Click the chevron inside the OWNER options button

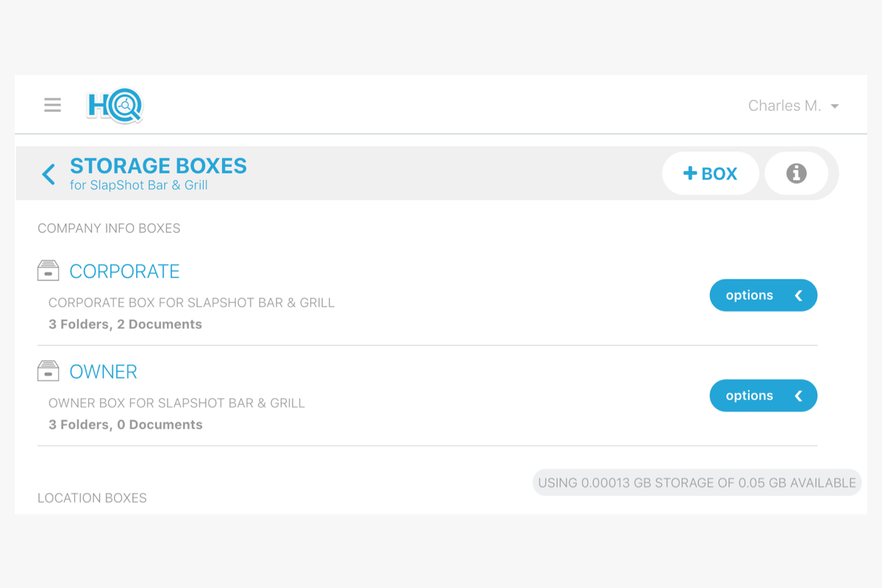tap(799, 395)
